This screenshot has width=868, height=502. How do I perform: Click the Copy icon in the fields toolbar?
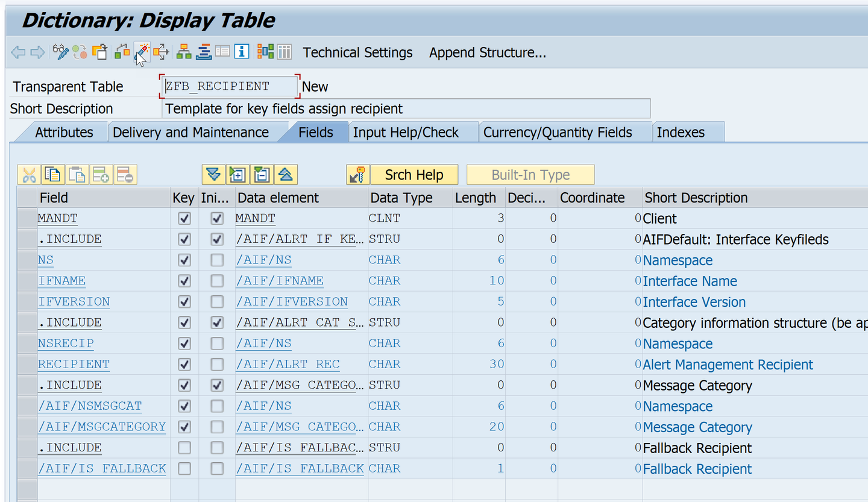pyautogui.click(x=53, y=175)
